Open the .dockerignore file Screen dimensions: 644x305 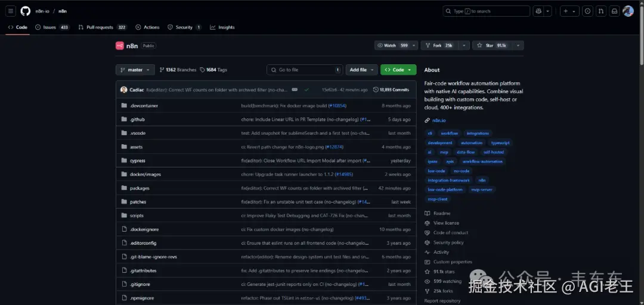[x=144, y=229]
